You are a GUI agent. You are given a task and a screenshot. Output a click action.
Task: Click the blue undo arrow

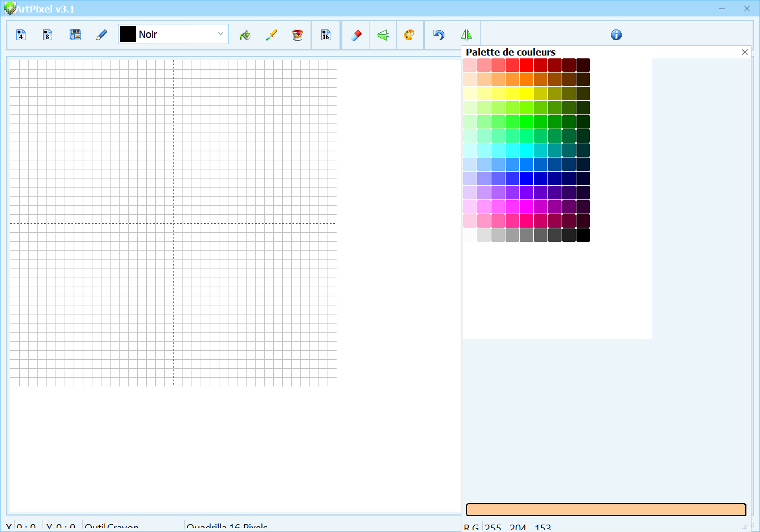point(439,35)
